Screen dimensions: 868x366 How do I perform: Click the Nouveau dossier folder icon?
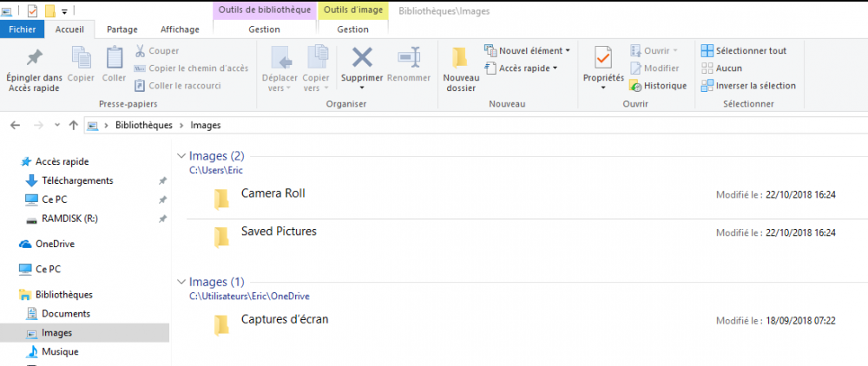pyautogui.click(x=460, y=58)
